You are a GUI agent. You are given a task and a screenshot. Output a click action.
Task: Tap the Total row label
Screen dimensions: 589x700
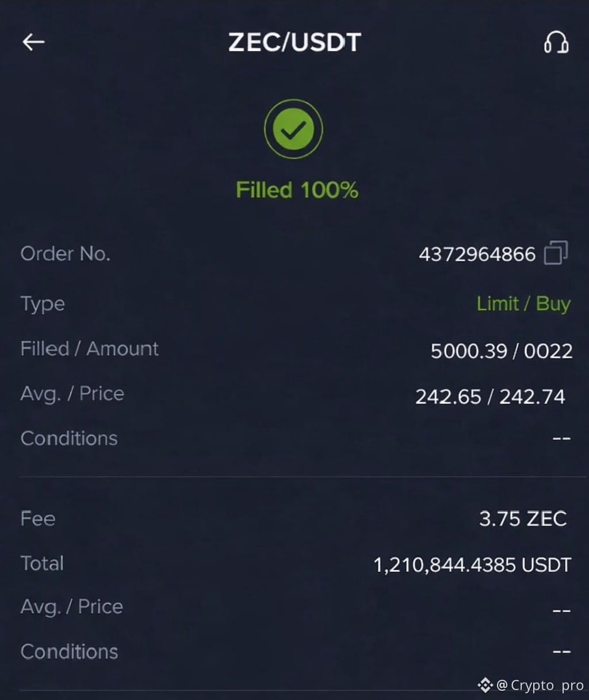pos(42,563)
